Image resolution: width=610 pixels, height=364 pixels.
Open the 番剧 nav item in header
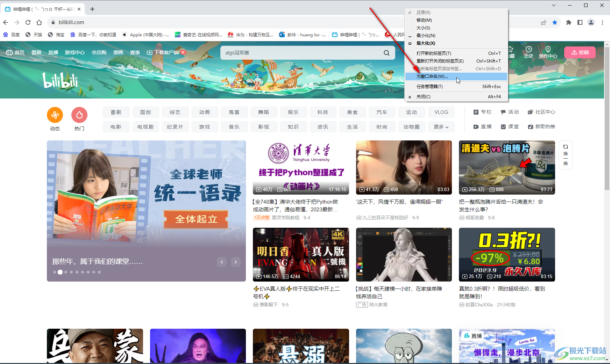click(x=36, y=52)
